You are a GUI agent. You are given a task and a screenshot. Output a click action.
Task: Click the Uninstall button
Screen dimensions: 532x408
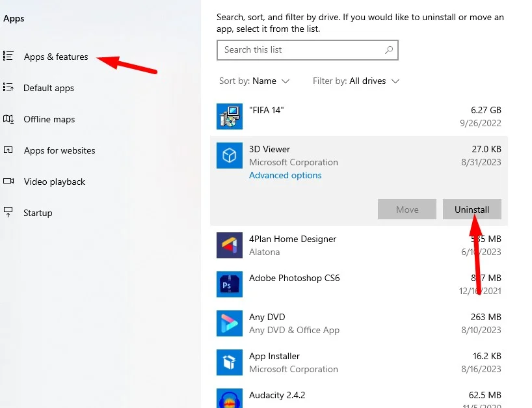click(x=472, y=209)
